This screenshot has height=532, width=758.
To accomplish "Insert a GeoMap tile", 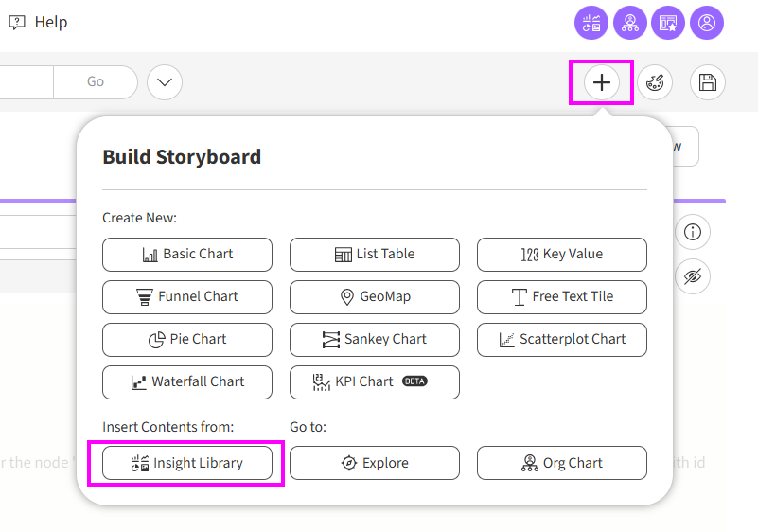I will [x=375, y=296].
